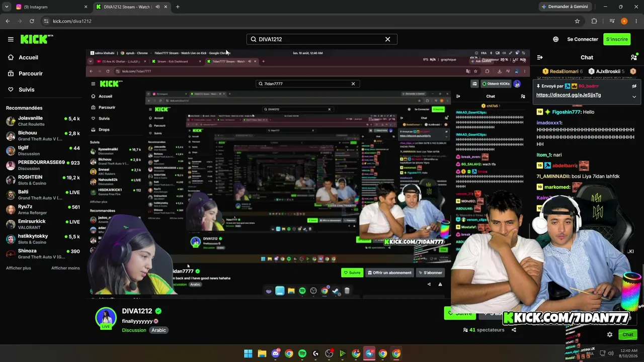Image resolution: width=644 pixels, height=362 pixels.
Task: Click the Kick logo to go home
Action: (x=37, y=39)
